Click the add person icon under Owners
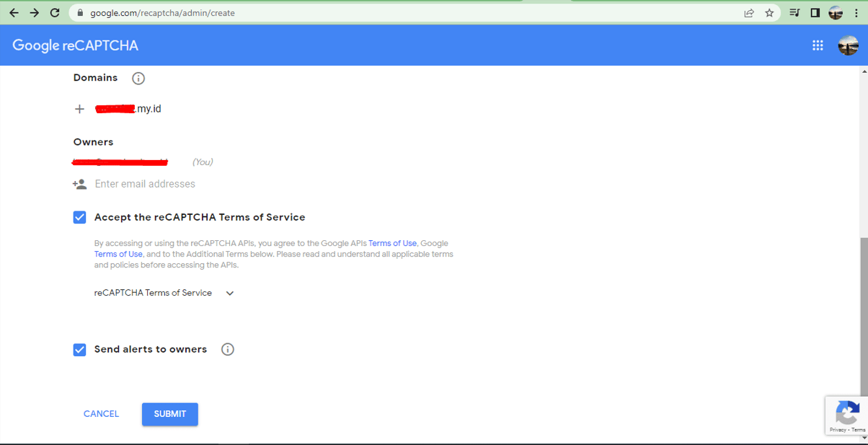 (79, 184)
